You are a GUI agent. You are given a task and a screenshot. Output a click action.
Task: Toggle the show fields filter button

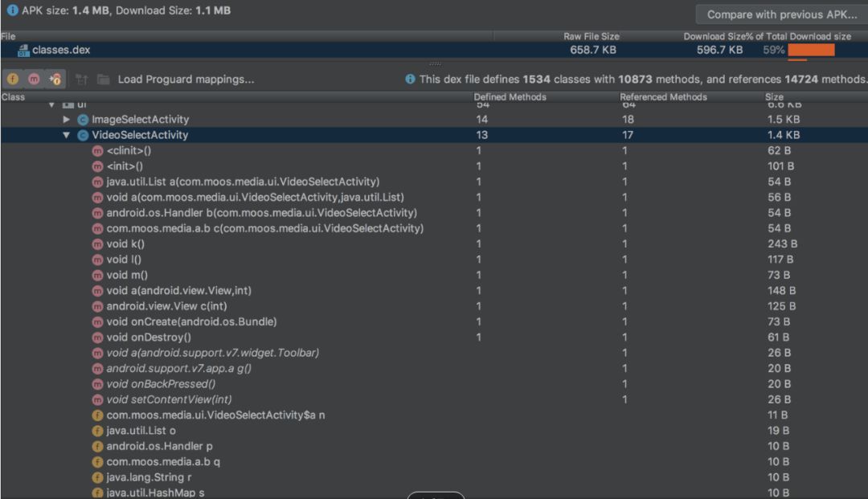[13, 79]
